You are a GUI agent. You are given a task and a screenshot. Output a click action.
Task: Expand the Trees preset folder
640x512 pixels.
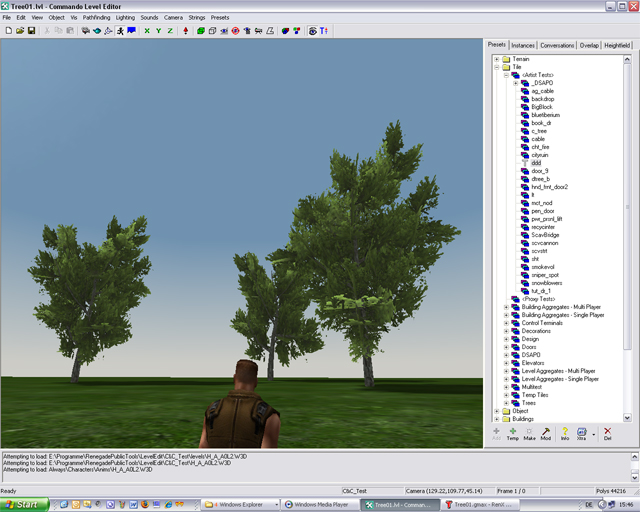506,403
